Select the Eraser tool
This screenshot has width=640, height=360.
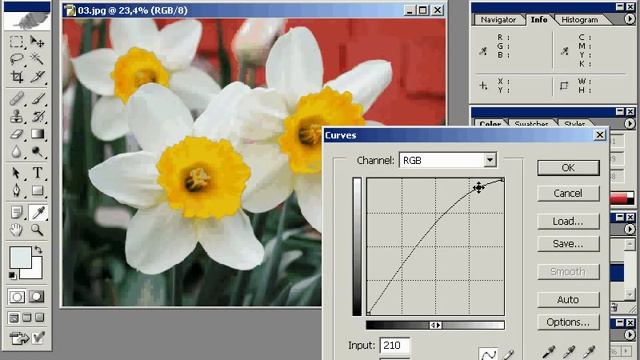[x=16, y=134]
